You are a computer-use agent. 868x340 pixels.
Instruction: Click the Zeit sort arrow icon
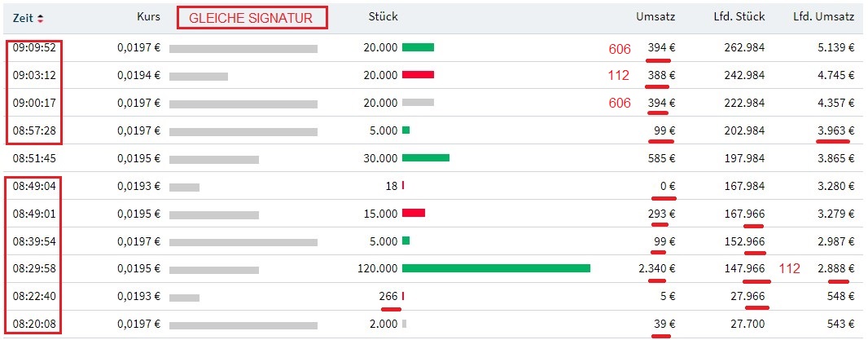[x=41, y=17]
